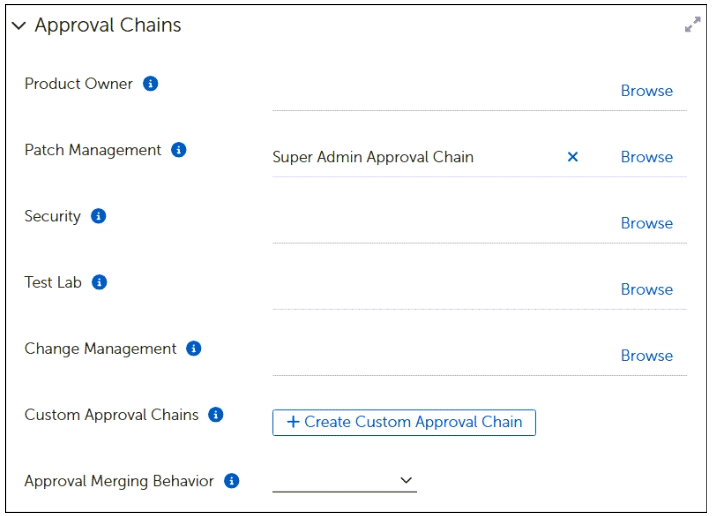Click info icon for Custom Approval Chains
The height and width of the screenshot is (516, 713).
[216, 415]
